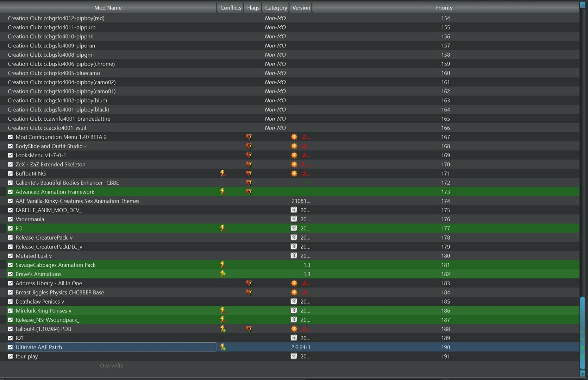The height and width of the screenshot is (380, 588).
Task: Click the vertical scrollbar thumb
Action: click(582, 332)
